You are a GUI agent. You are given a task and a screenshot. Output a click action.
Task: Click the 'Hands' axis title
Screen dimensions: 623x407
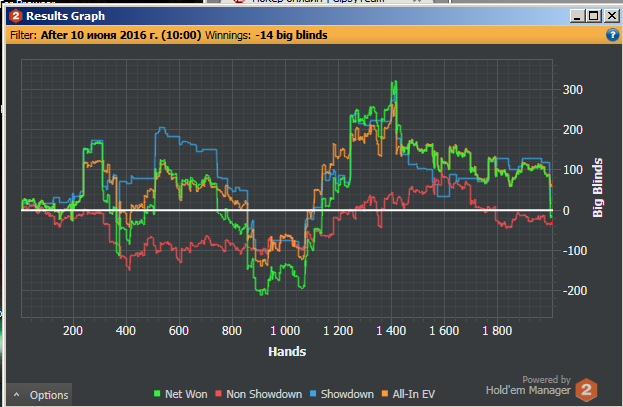pos(287,351)
